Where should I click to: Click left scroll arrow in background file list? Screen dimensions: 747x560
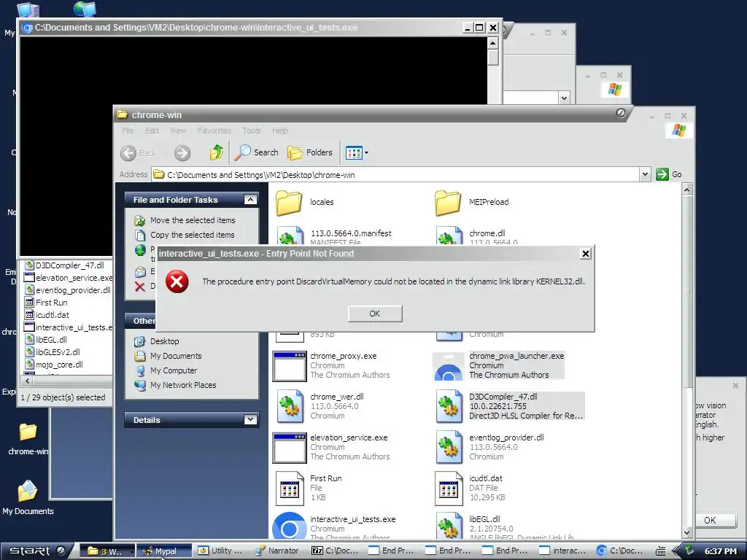tap(27, 381)
